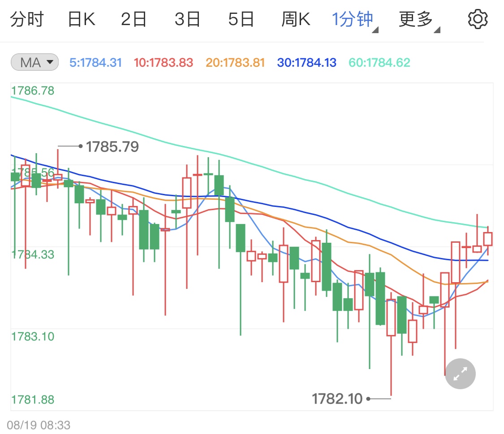The height and width of the screenshot is (434, 504).
Task: Click the date label 08/19 08:33
Action: [x=39, y=425]
